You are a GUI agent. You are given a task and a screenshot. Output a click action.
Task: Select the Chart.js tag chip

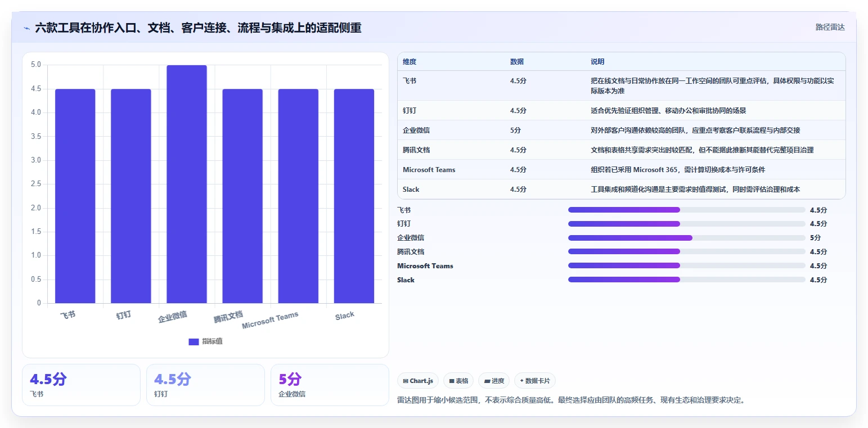click(x=417, y=381)
